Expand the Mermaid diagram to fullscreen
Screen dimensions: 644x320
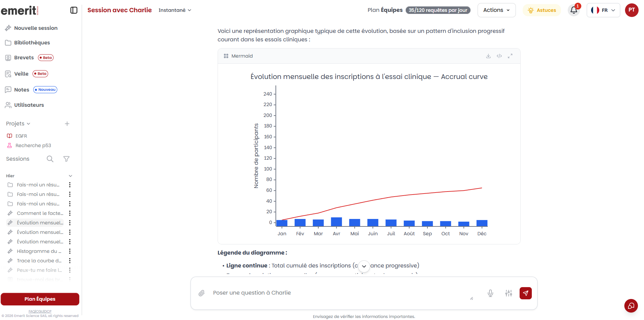tap(510, 56)
